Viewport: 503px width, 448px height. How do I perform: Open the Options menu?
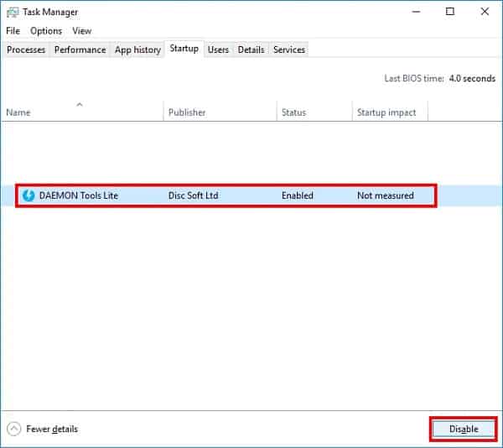[x=46, y=31]
